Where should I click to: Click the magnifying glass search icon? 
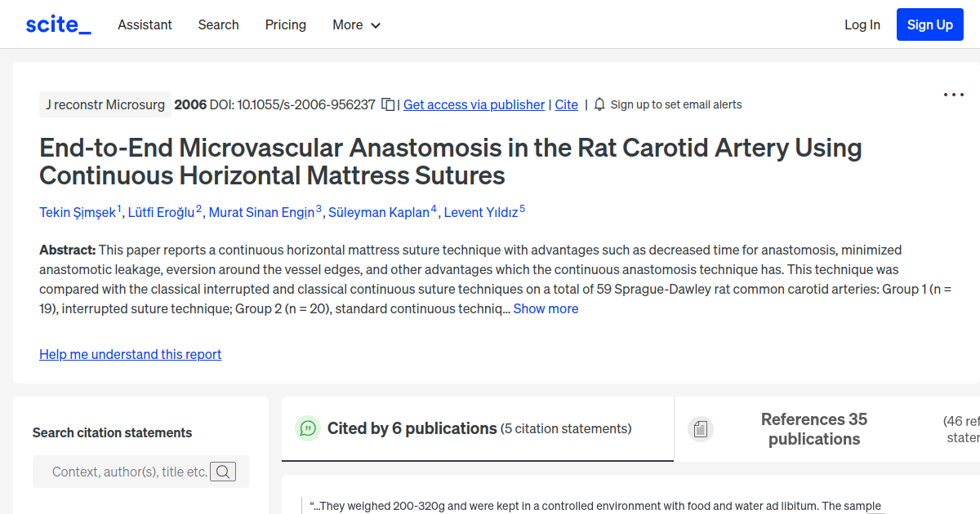(x=222, y=472)
